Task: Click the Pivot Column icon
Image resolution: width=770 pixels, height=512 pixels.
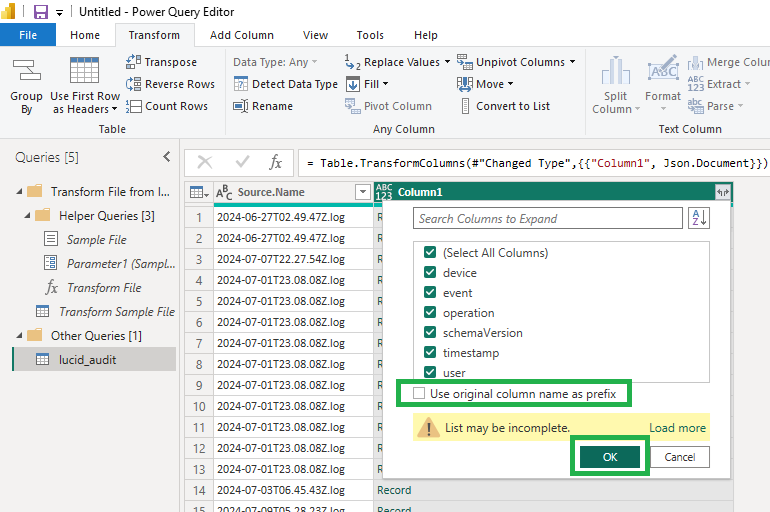Action: [x=353, y=106]
